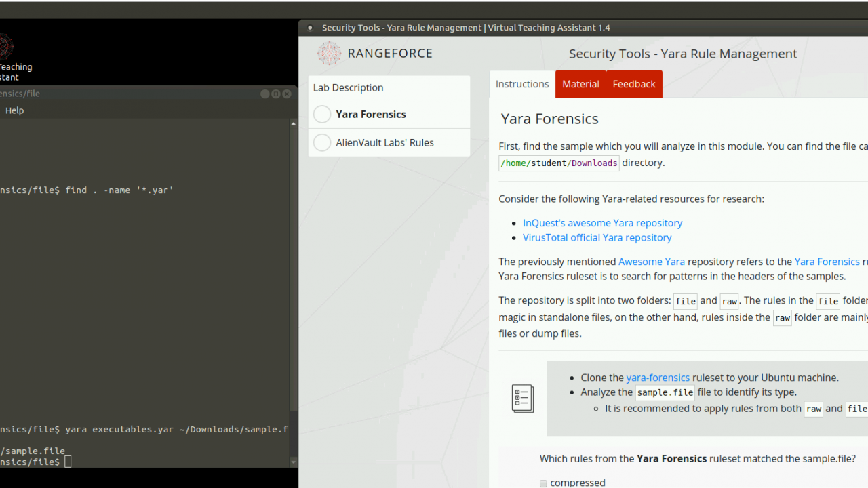
Task: Open InQuest's awesome Yara repository link
Action: (602, 223)
